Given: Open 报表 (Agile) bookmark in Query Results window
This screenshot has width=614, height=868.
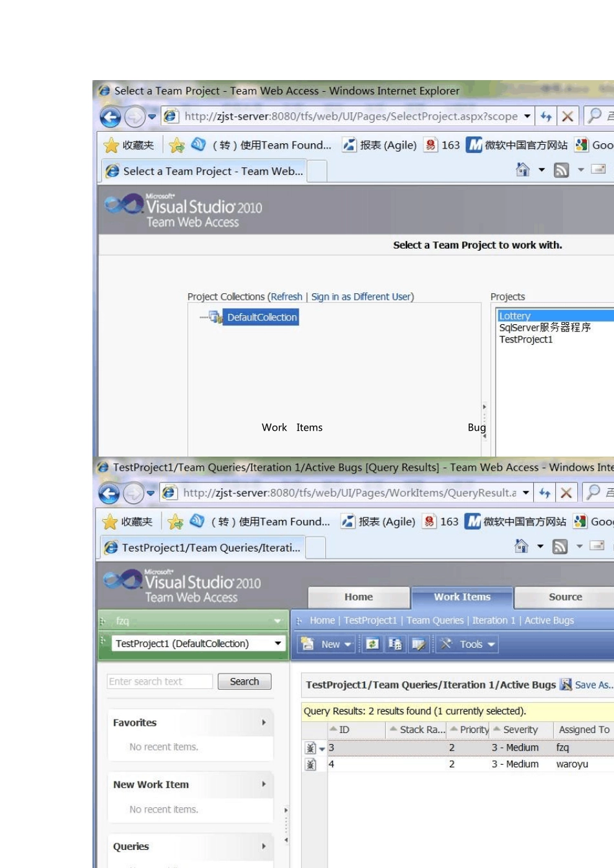Looking at the screenshot, I should click(x=379, y=522).
